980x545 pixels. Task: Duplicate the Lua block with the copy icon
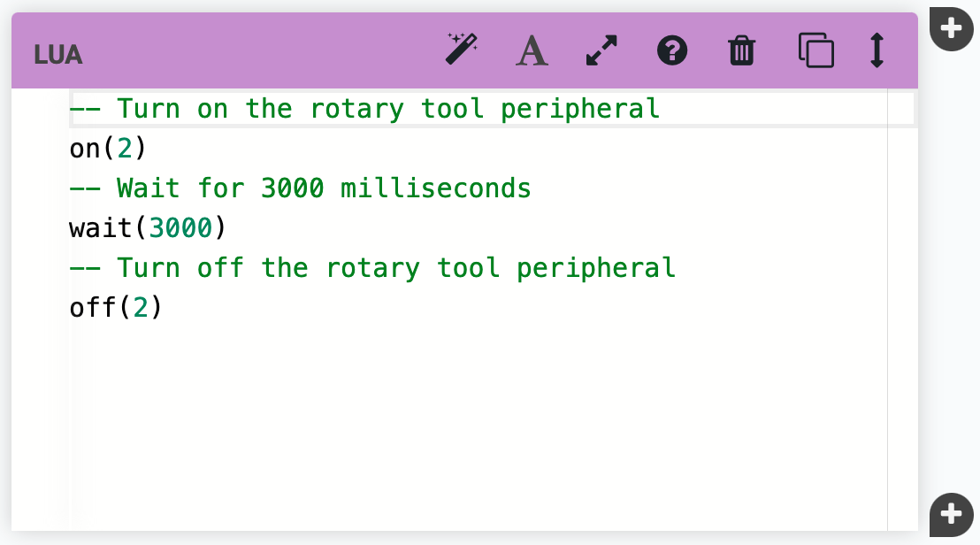[815, 50]
